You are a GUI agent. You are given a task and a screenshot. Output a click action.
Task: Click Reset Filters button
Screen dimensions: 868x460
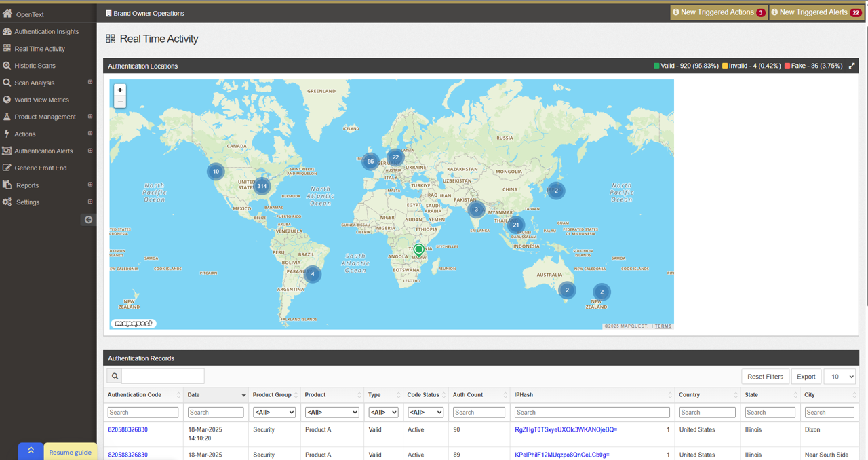(766, 377)
